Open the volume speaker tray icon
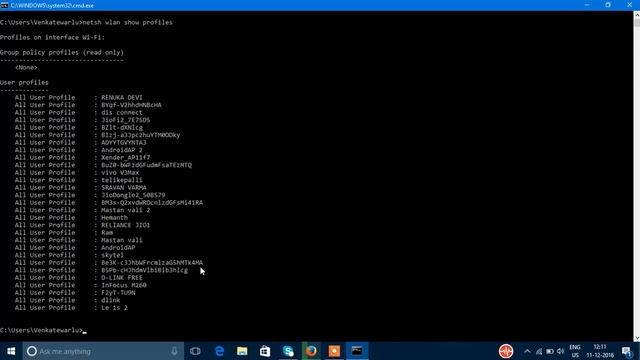Screen dimensions: 640x360 coord(561,351)
